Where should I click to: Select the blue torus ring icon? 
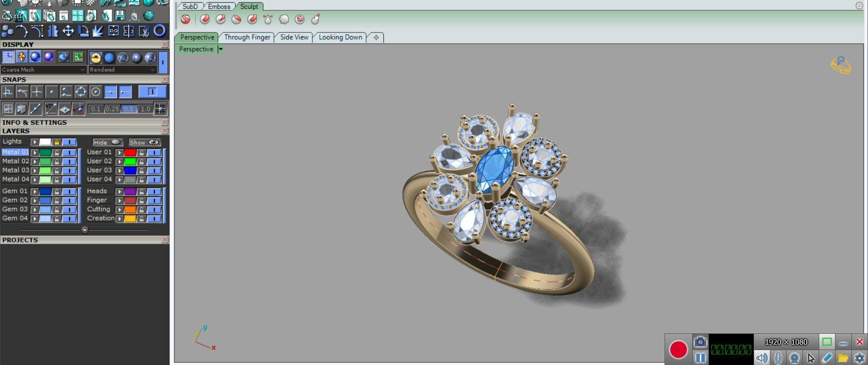click(x=160, y=31)
